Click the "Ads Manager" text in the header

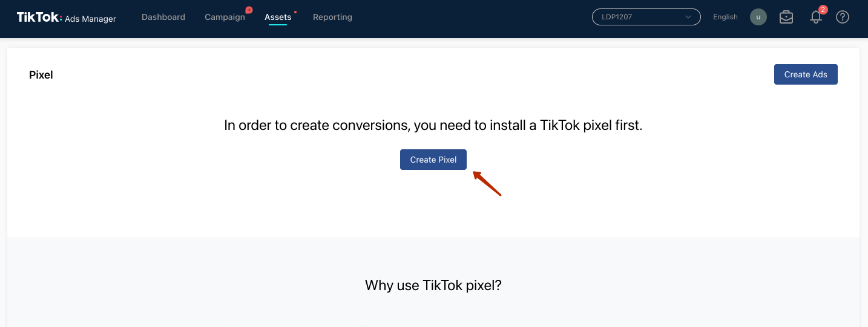(90, 19)
